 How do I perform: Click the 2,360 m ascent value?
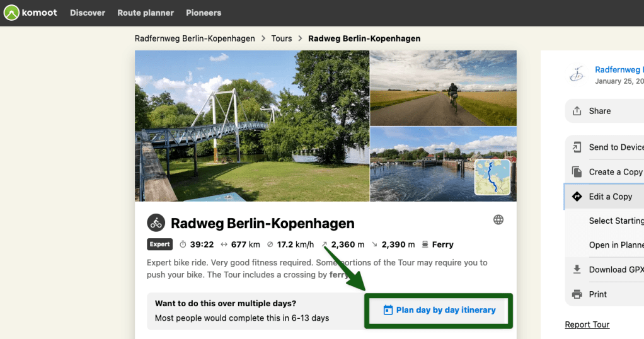[x=347, y=244]
